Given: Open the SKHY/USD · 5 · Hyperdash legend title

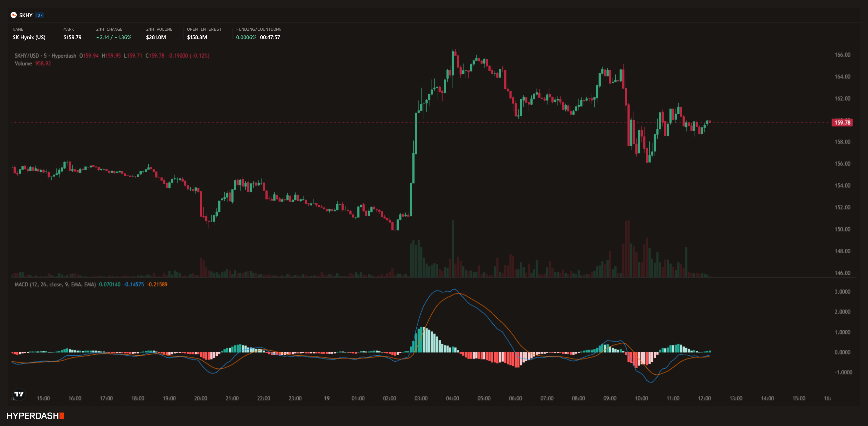Looking at the screenshot, I should tap(46, 56).
